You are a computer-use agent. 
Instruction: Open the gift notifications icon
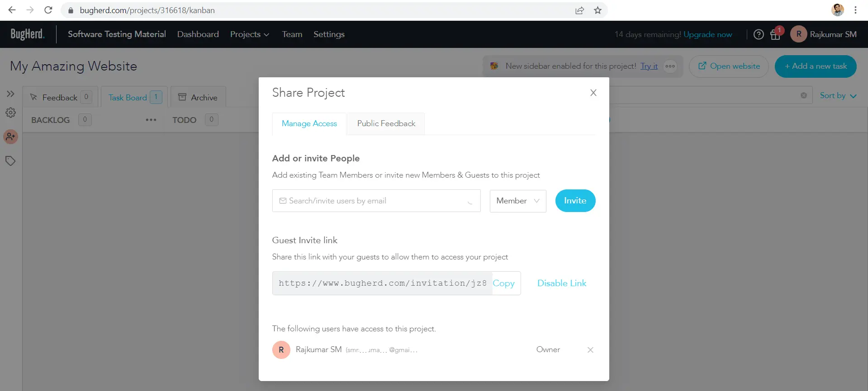(775, 35)
